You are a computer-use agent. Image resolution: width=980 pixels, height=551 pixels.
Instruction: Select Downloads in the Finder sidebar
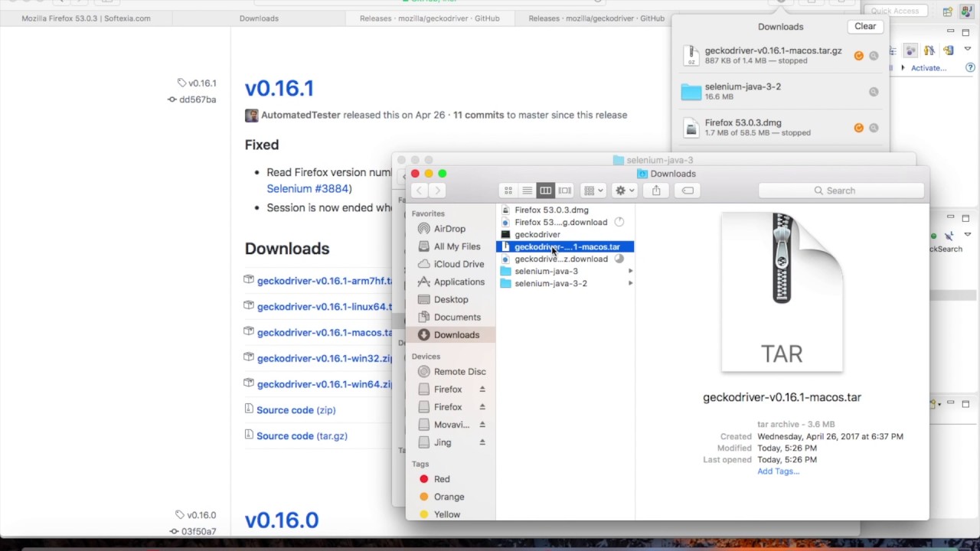click(456, 334)
